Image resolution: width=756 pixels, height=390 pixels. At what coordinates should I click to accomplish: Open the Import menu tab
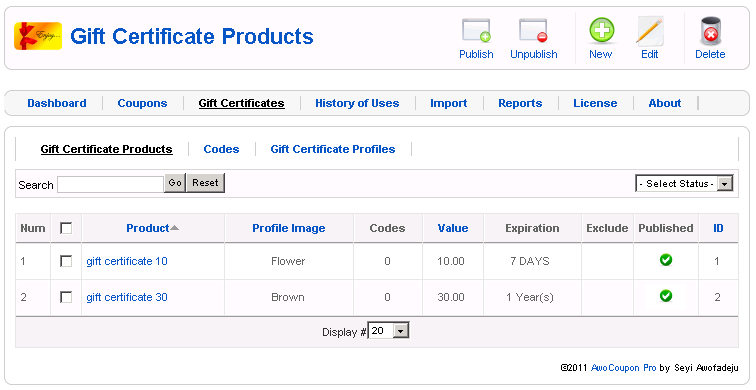coord(448,103)
